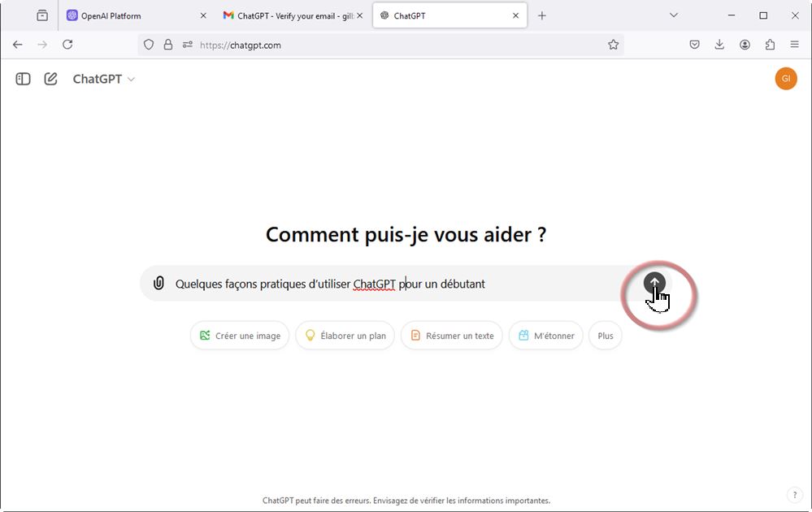This screenshot has width=812, height=512.
Task: Attach a file using the paperclip icon
Action: coord(158,283)
